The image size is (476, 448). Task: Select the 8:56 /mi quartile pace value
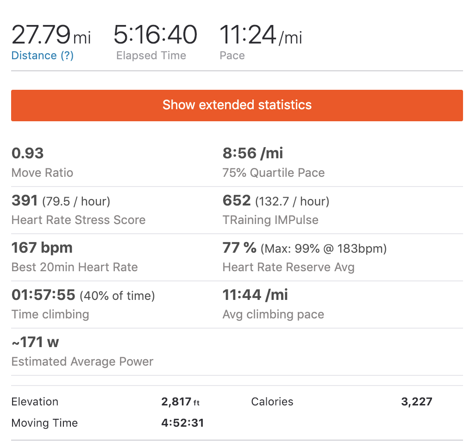[253, 153]
